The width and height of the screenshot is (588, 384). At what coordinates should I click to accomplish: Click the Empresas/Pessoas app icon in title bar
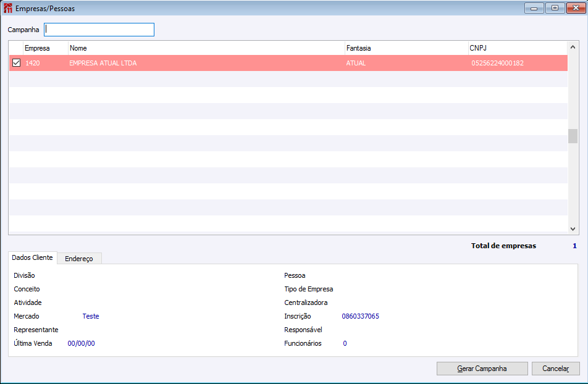(x=8, y=8)
